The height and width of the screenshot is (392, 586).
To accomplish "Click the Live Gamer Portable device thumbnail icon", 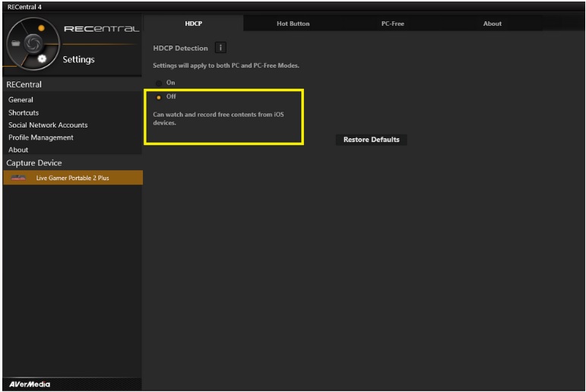I will 18,178.
